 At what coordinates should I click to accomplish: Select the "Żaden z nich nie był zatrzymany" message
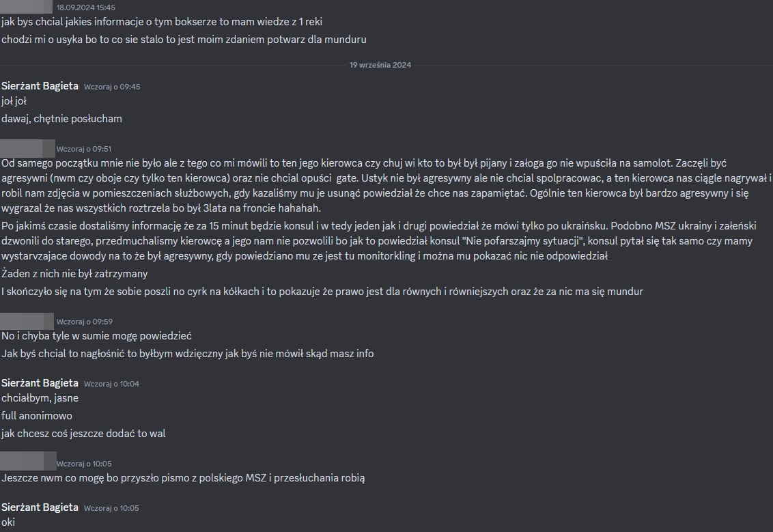[x=74, y=274]
